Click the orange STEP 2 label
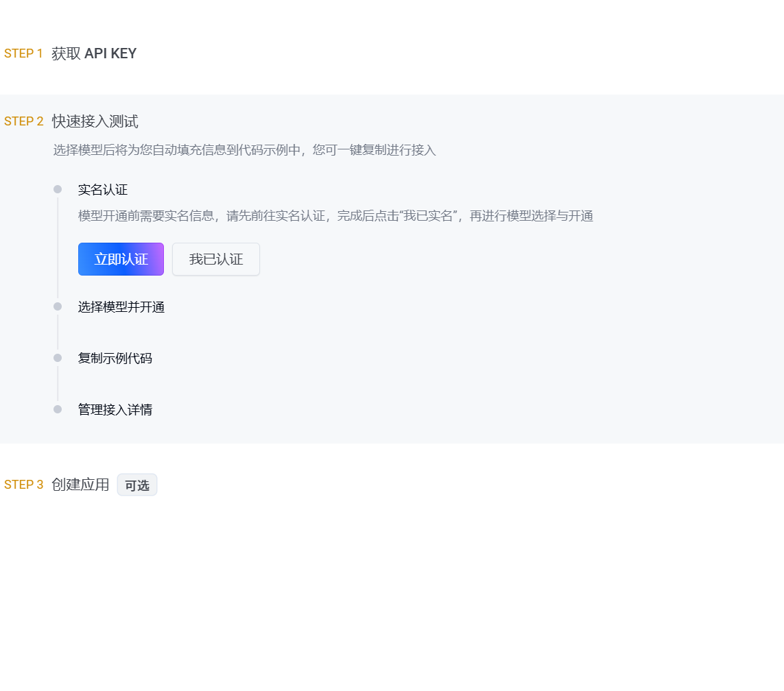784x691 pixels. [x=23, y=121]
